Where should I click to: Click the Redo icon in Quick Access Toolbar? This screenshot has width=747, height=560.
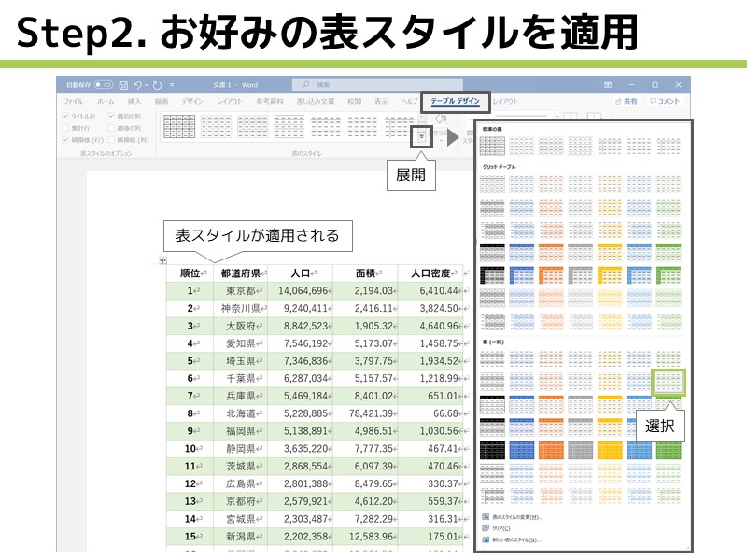pyautogui.click(x=157, y=85)
